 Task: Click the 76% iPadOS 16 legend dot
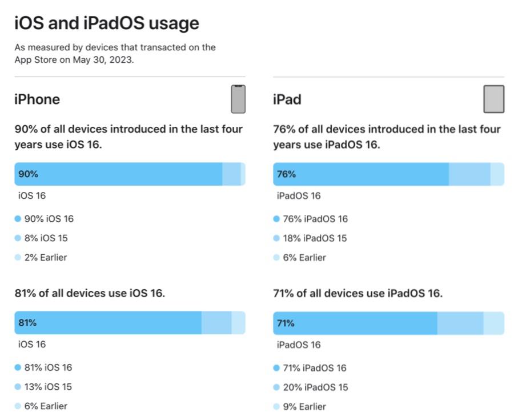276,219
